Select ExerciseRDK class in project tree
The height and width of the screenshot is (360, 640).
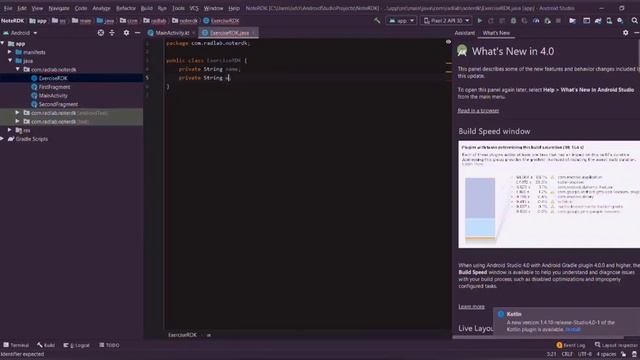[53, 78]
